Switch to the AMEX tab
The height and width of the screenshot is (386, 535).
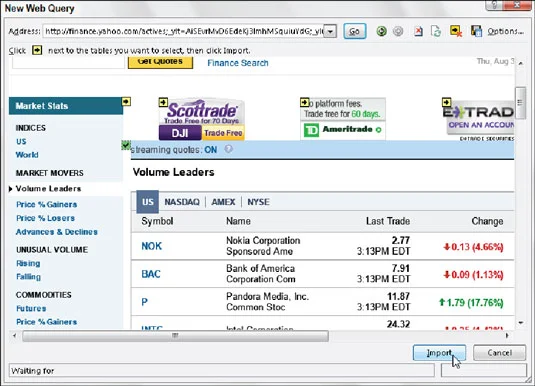(x=223, y=202)
